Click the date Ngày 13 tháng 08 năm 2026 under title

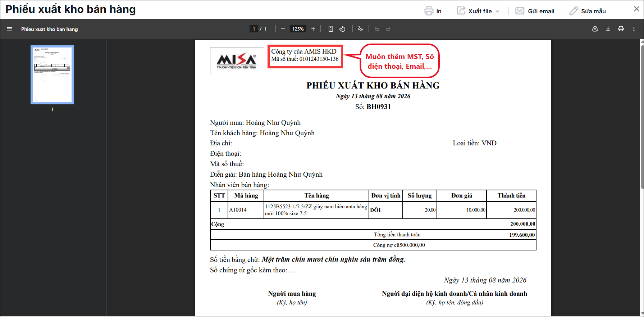(373, 96)
